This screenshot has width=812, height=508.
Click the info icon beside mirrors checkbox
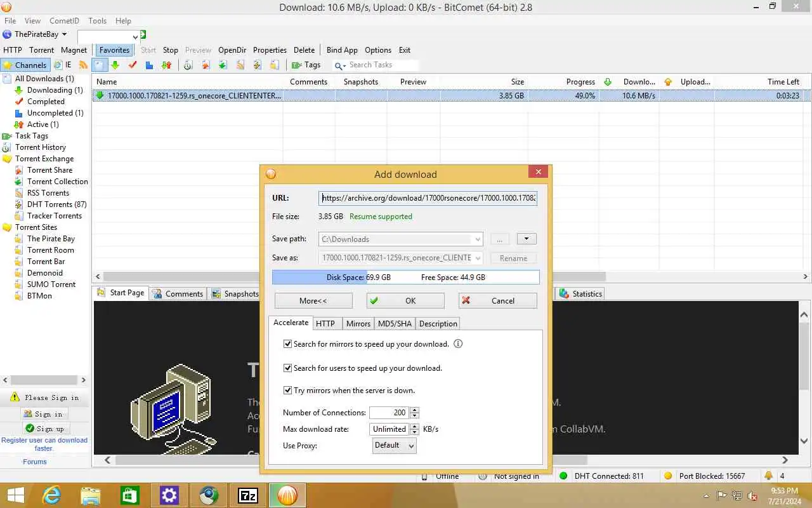click(x=458, y=344)
